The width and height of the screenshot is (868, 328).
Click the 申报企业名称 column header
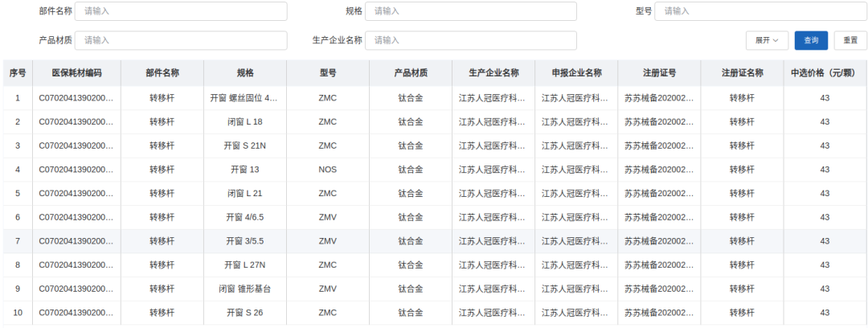coord(576,73)
